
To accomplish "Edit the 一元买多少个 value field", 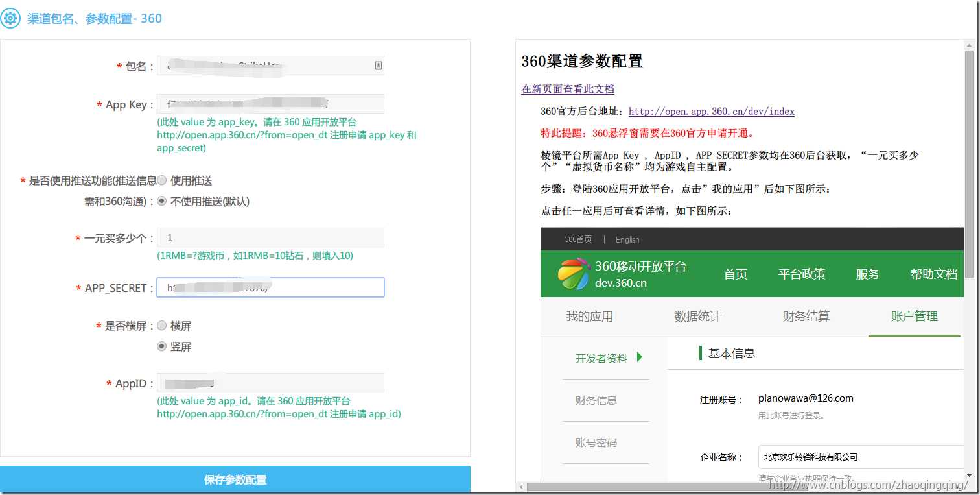I will point(270,237).
